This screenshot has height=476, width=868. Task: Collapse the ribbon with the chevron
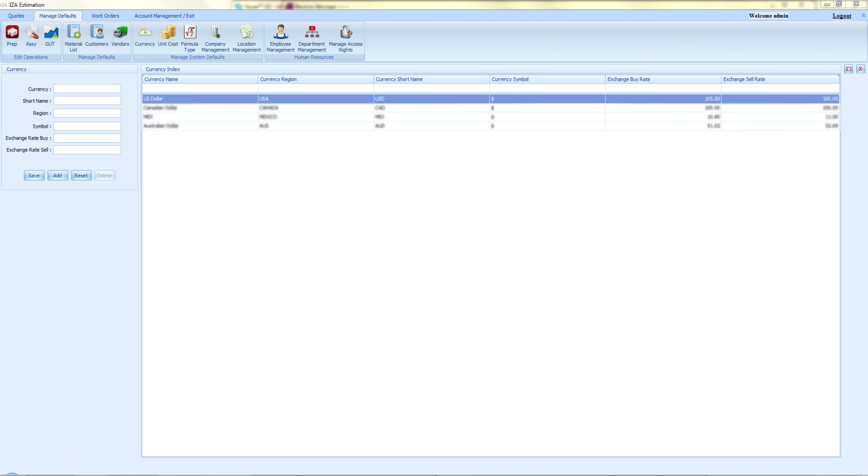(x=863, y=15)
